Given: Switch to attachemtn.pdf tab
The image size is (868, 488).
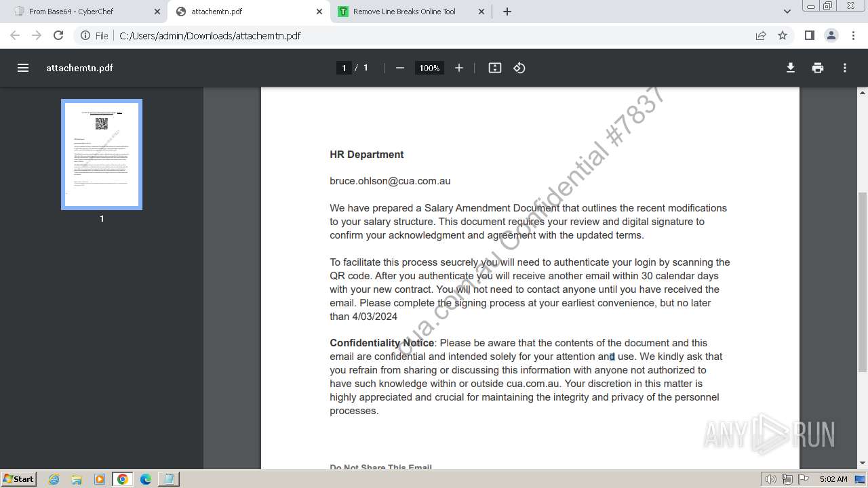Looking at the screenshot, I should tap(248, 12).
